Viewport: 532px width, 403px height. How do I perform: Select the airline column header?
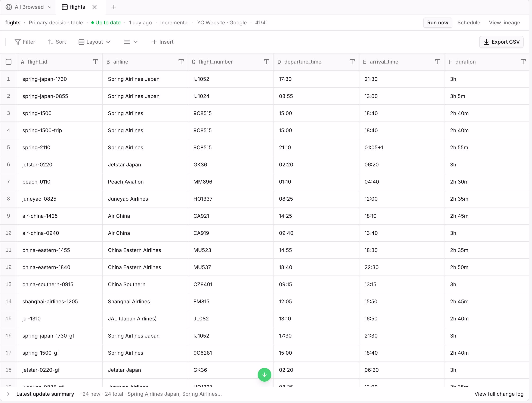145,62
